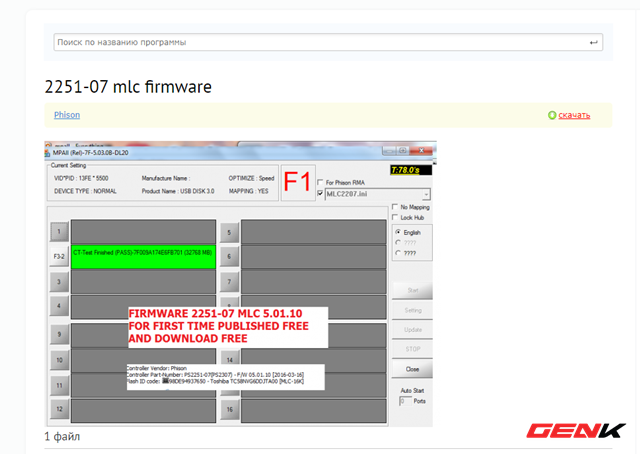The image size is (640, 454).
Task: Click port button 9
Action: coord(60,334)
